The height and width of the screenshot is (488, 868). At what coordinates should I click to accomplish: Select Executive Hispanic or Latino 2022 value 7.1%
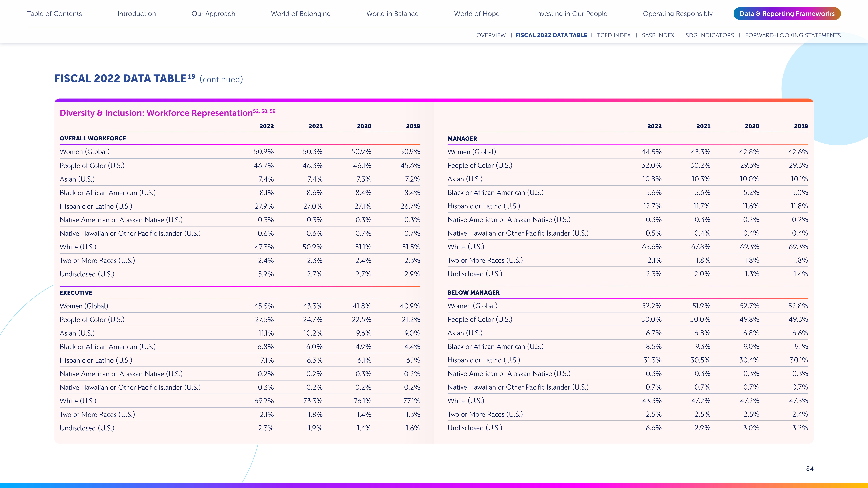click(x=267, y=360)
